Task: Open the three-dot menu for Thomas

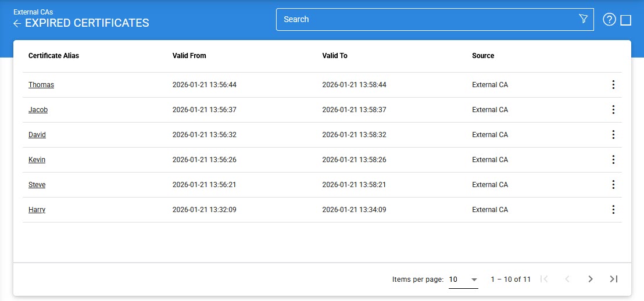Action: pyautogui.click(x=613, y=85)
